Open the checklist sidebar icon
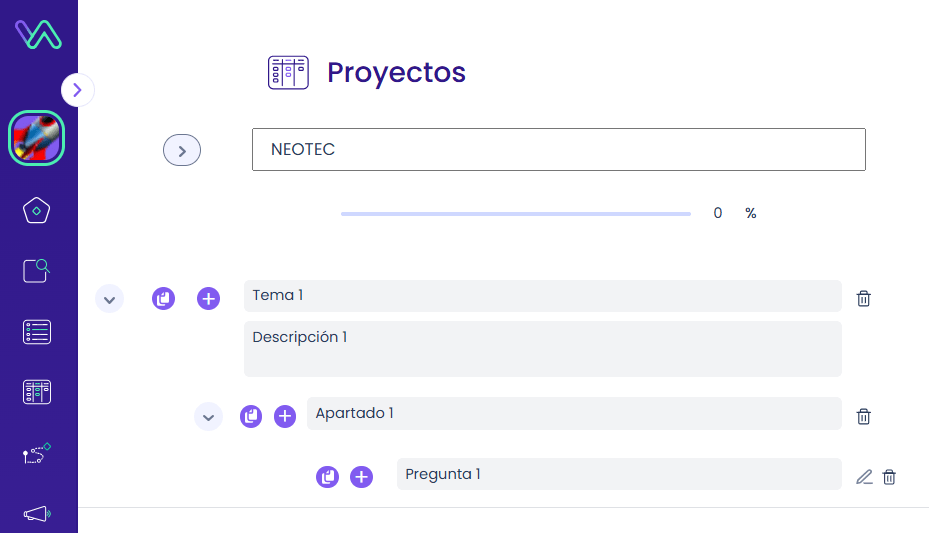This screenshot has width=929, height=533. (37, 332)
